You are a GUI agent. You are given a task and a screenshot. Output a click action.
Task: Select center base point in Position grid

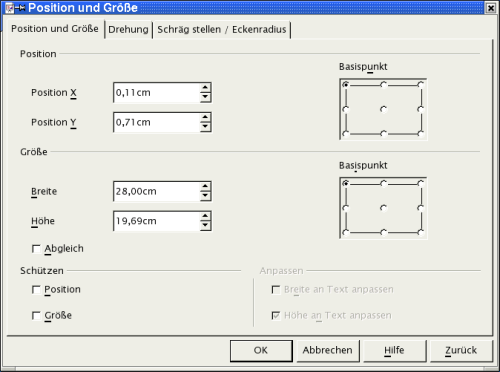coord(384,109)
